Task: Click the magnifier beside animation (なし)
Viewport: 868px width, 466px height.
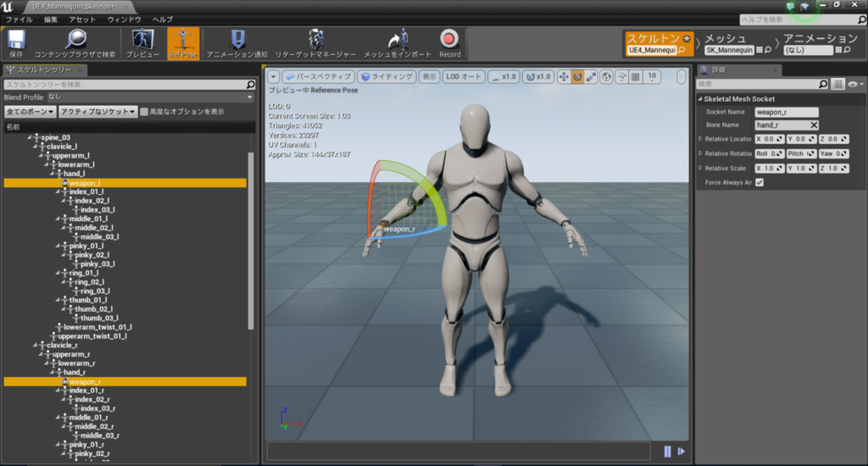Action: pos(847,50)
